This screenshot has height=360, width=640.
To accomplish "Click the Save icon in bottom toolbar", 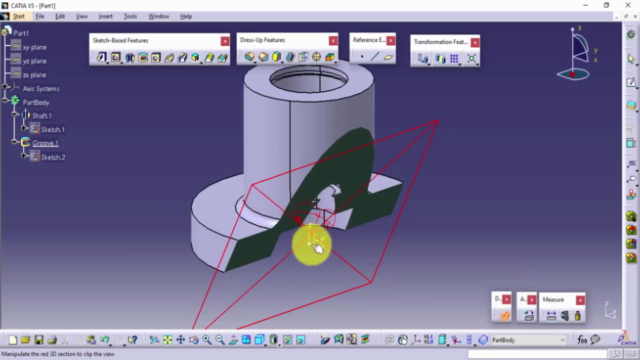I will 39,340.
